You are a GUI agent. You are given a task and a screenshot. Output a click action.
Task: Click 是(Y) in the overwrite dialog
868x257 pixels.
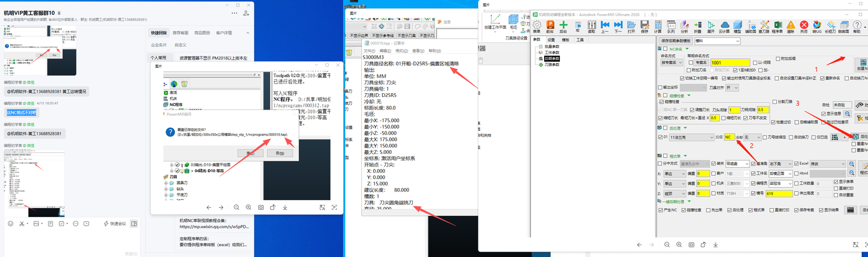pos(250,153)
